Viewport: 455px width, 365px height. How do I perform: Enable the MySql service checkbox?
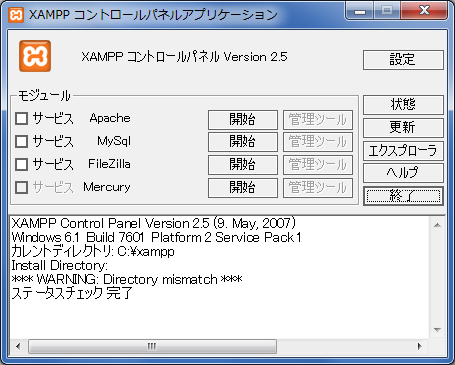point(22,141)
